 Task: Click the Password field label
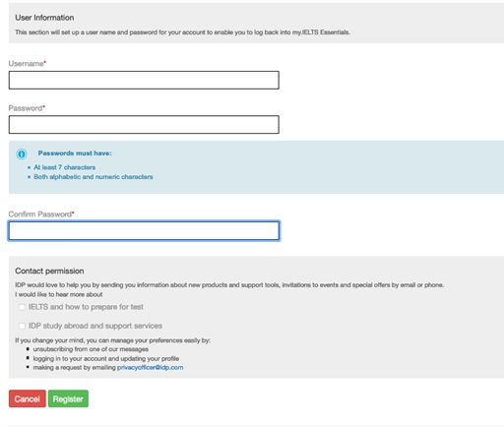click(27, 108)
